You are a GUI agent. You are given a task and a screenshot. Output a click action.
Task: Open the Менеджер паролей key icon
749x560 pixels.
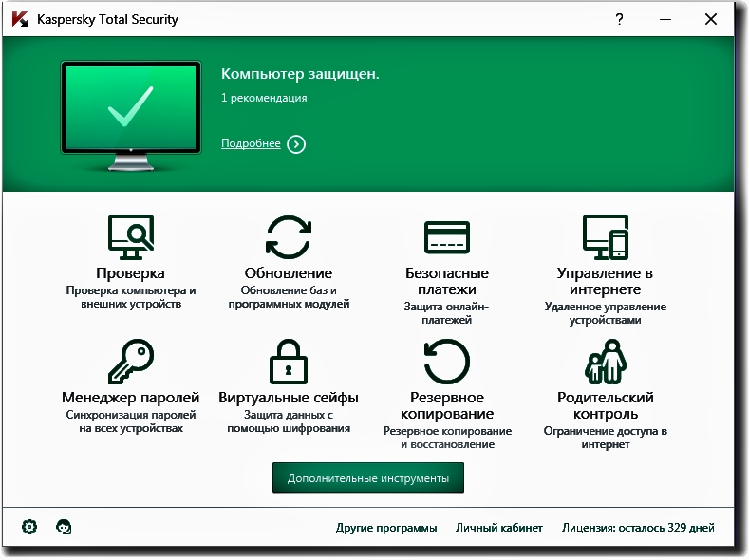pyautogui.click(x=131, y=362)
